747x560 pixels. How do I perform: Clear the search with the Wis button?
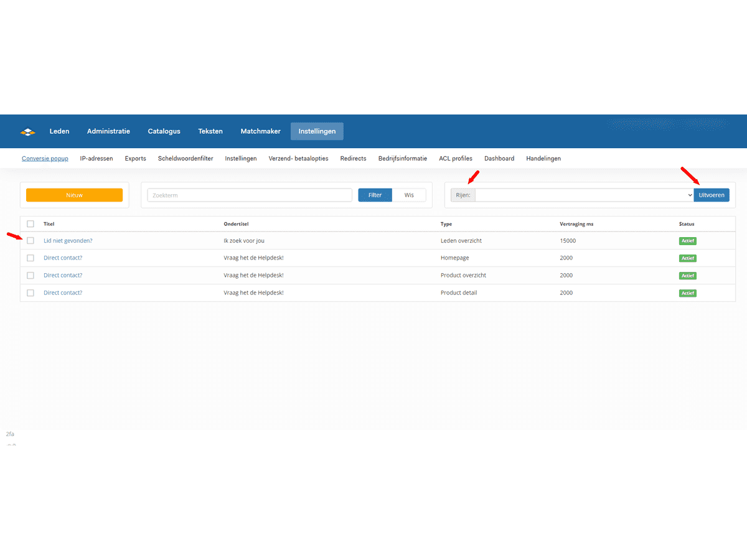pos(409,195)
